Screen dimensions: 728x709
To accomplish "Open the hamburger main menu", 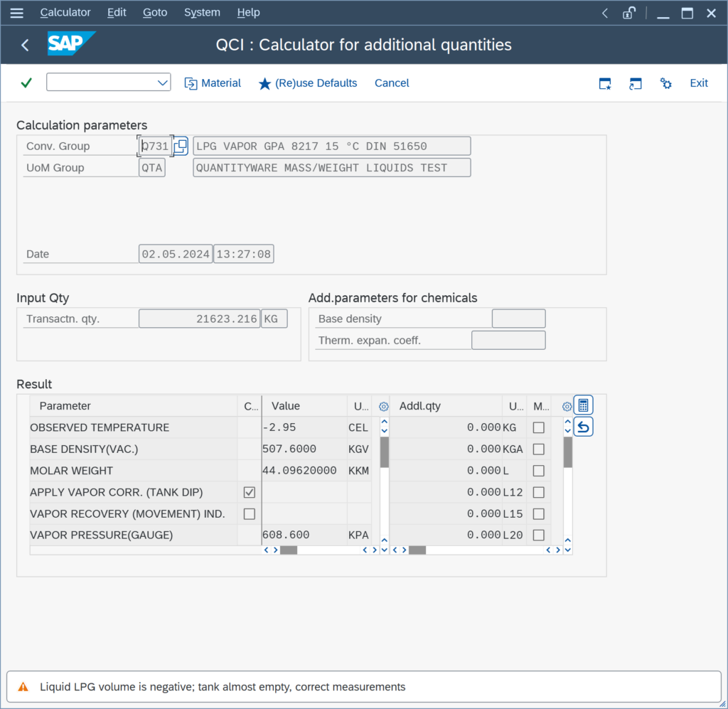I will click(17, 13).
